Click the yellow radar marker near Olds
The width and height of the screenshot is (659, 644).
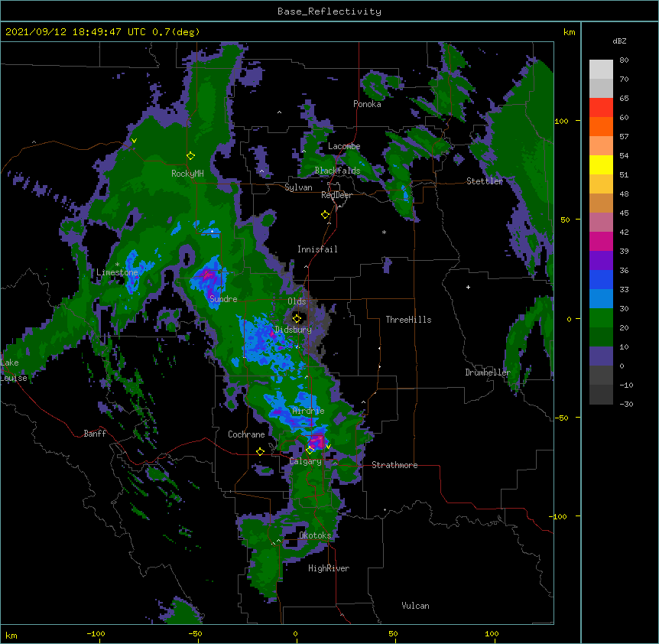(297, 318)
